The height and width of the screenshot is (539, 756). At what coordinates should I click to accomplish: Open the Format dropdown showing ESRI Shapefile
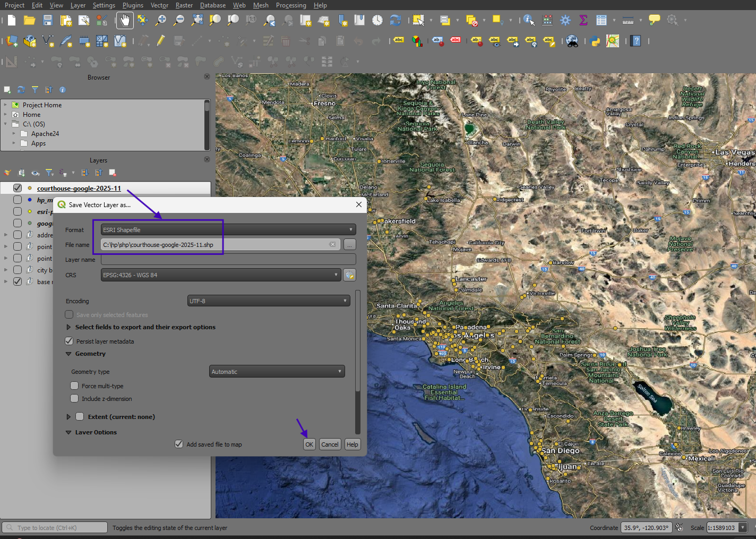pos(228,230)
